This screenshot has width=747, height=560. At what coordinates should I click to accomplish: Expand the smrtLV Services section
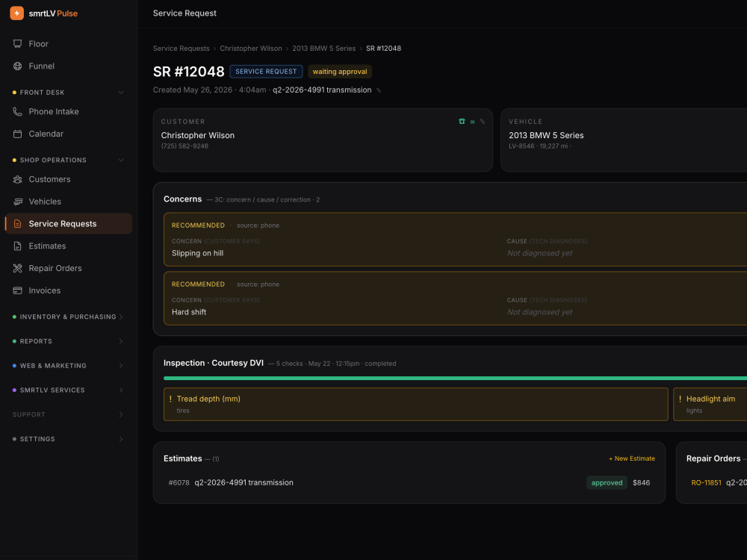121,390
